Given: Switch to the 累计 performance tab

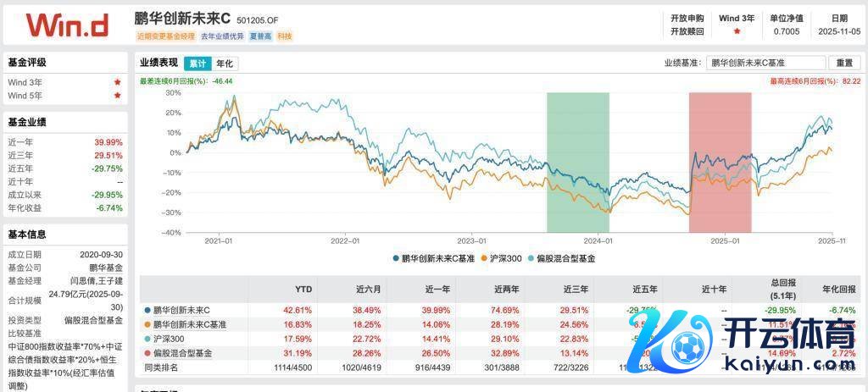Looking at the screenshot, I should pyautogui.click(x=198, y=63).
